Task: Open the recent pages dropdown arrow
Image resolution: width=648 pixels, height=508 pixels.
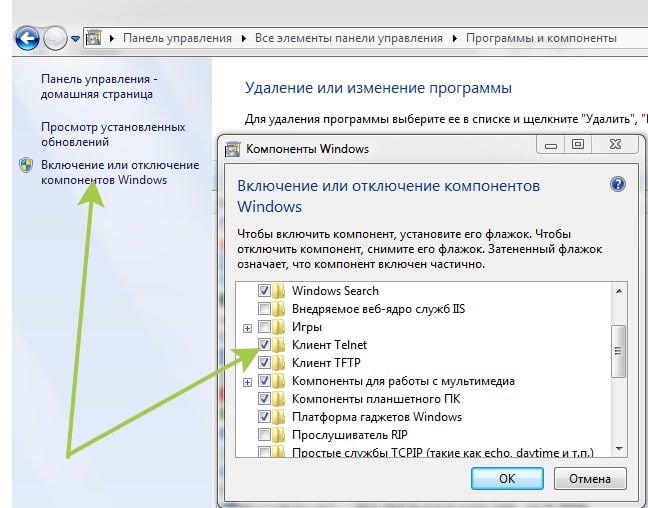Action: [x=75, y=39]
